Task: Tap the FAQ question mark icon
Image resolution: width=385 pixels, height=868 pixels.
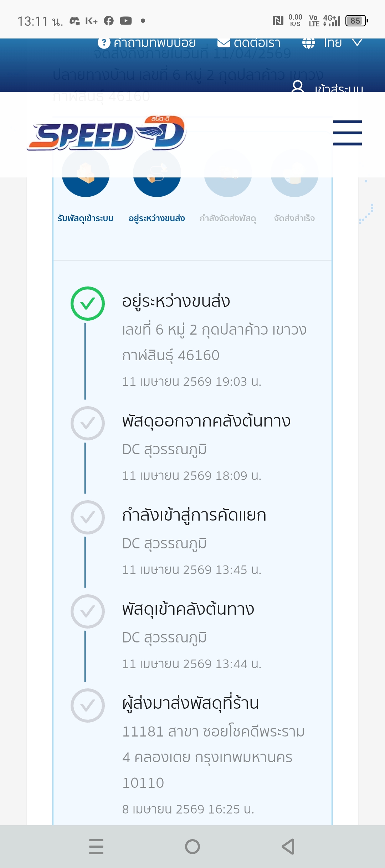Action: (x=104, y=43)
